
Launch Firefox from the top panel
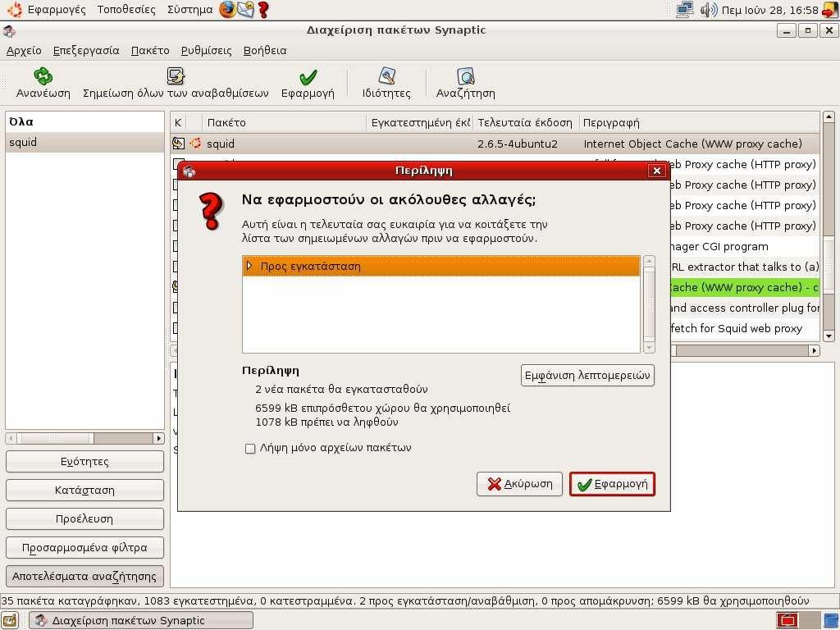(228, 9)
